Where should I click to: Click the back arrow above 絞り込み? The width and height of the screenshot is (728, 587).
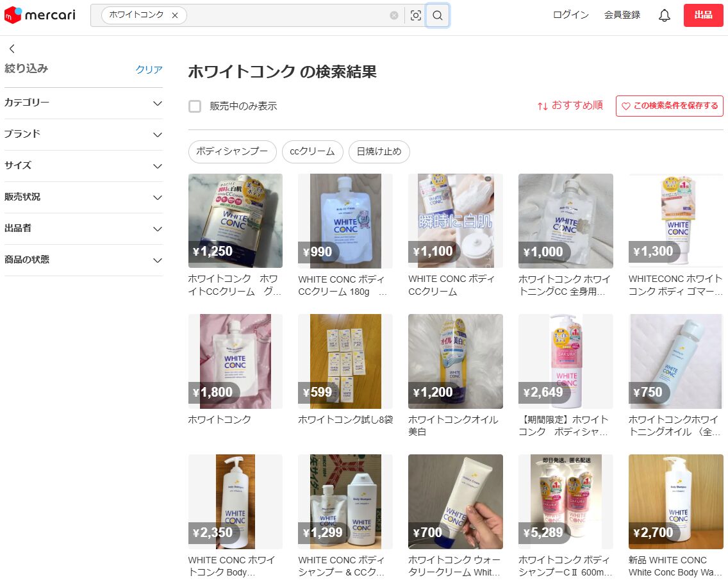click(12, 48)
